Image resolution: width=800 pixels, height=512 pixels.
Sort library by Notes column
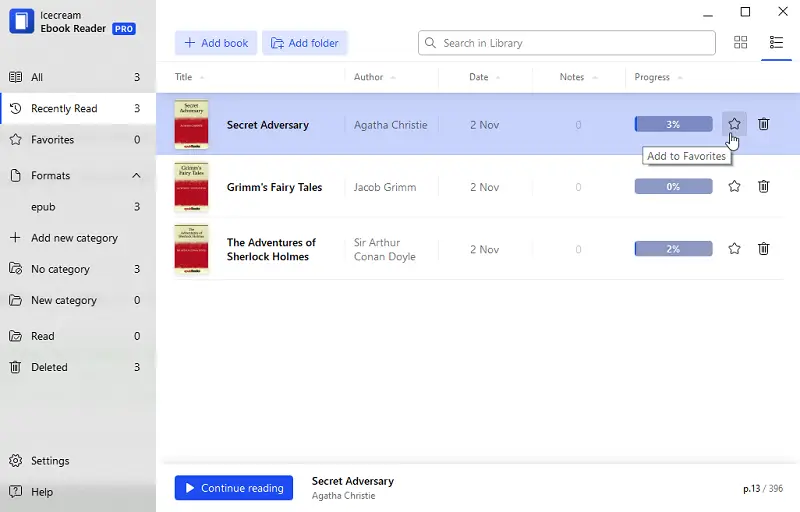point(578,77)
